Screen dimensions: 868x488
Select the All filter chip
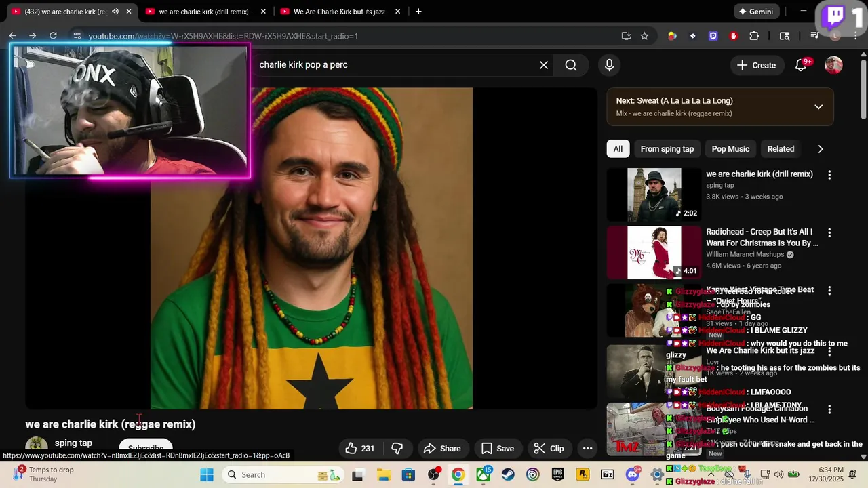(x=618, y=149)
